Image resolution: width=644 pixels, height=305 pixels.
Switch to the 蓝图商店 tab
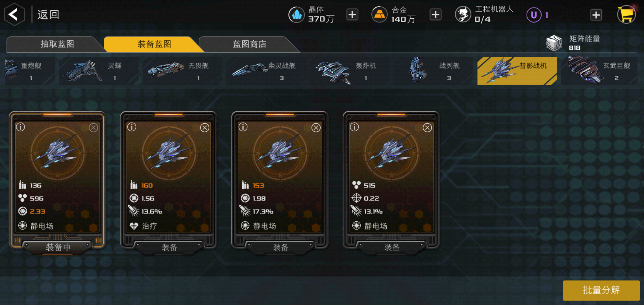pos(249,44)
